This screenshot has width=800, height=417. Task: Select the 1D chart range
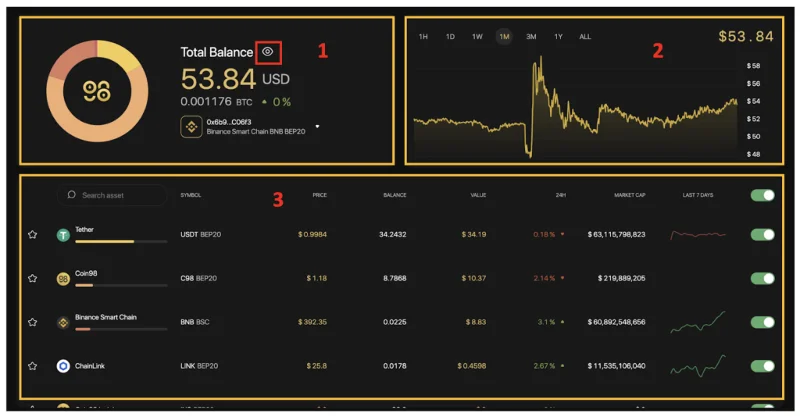(x=450, y=36)
